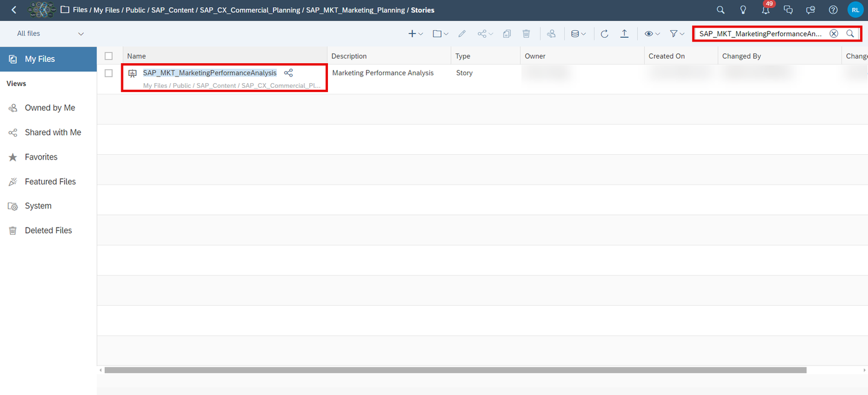Click the Story type cell
The height and width of the screenshot is (395, 868).
tap(464, 73)
